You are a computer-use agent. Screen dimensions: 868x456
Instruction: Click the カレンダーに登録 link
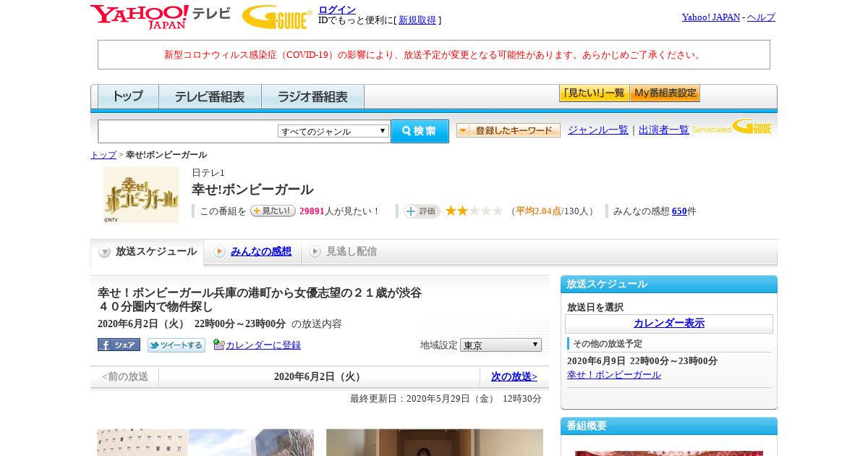(263, 345)
